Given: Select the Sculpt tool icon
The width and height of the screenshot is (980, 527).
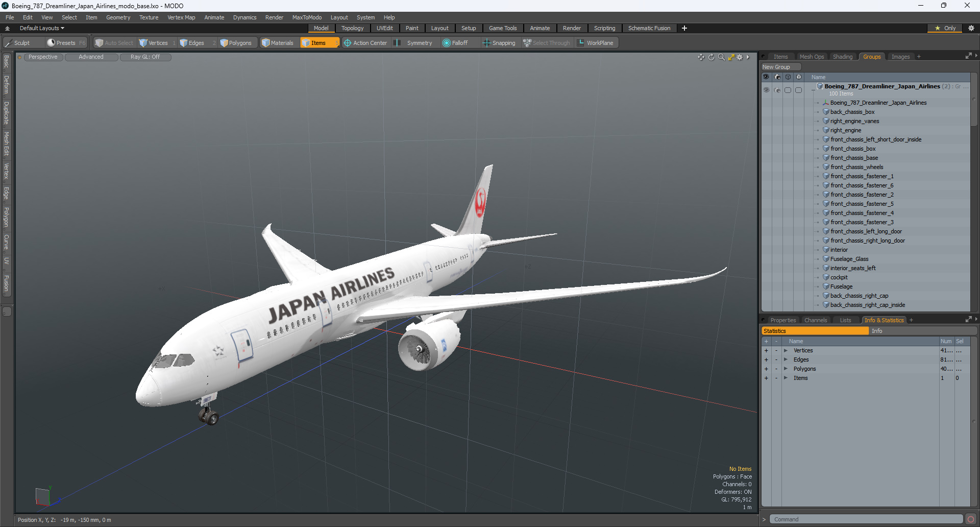Looking at the screenshot, I should click(x=8, y=43).
